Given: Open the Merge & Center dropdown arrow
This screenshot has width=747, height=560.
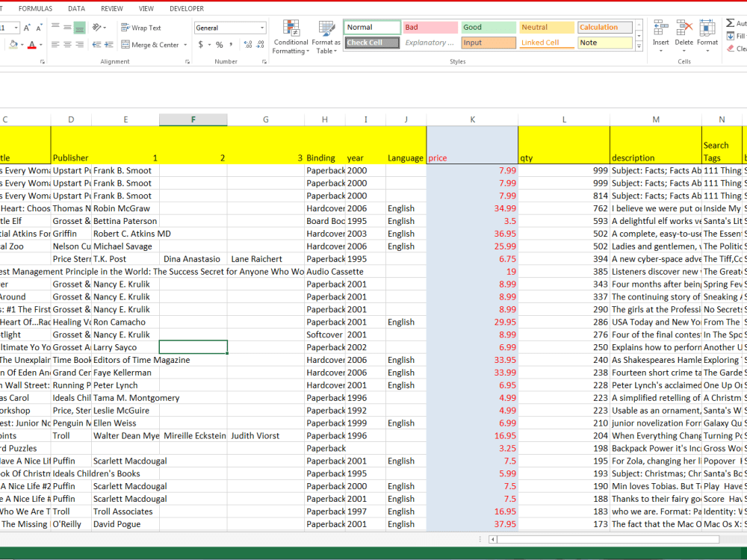Looking at the screenshot, I should point(185,45).
